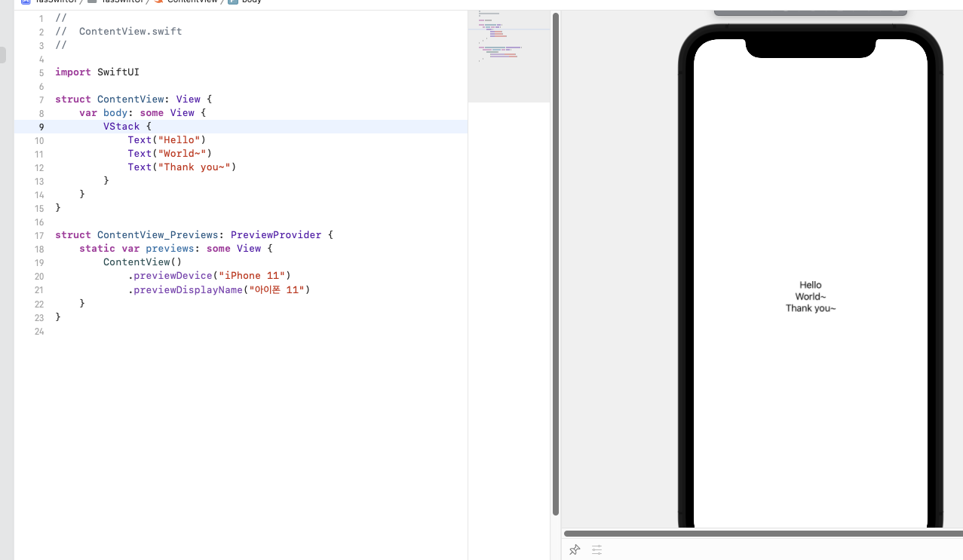The width and height of the screenshot is (963, 560).
Task: Click the "import SwiftUI" line
Action: click(97, 72)
